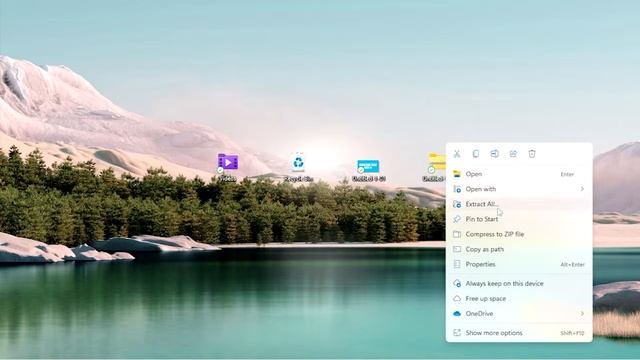Select the Recycle Bin desktop icon

pos(298,167)
